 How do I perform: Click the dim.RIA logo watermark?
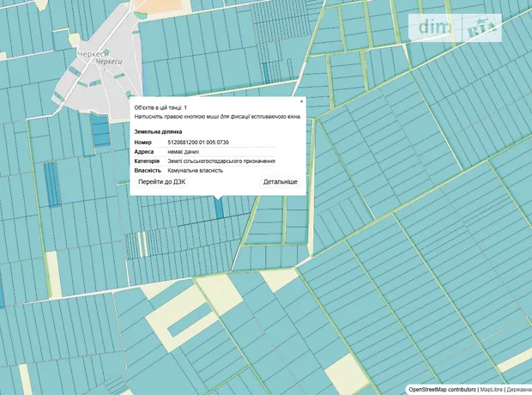click(459, 27)
